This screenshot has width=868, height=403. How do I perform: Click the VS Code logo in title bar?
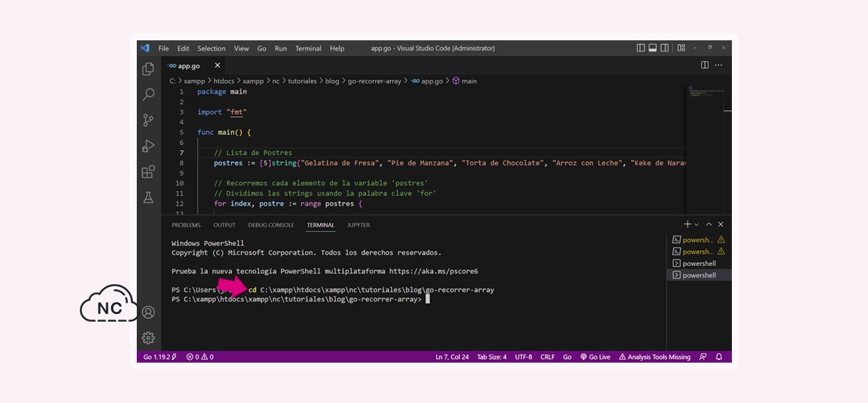pos(145,48)
